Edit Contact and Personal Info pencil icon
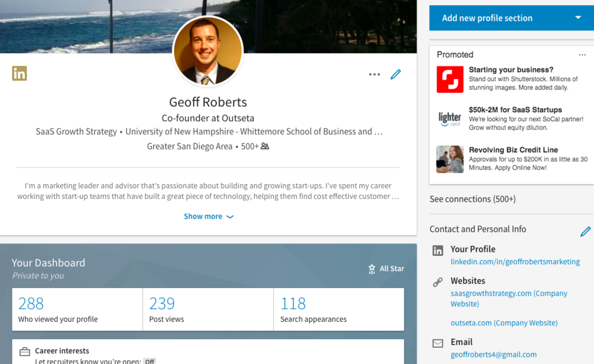This screenshot has height=364, width=594. (585, 231)
